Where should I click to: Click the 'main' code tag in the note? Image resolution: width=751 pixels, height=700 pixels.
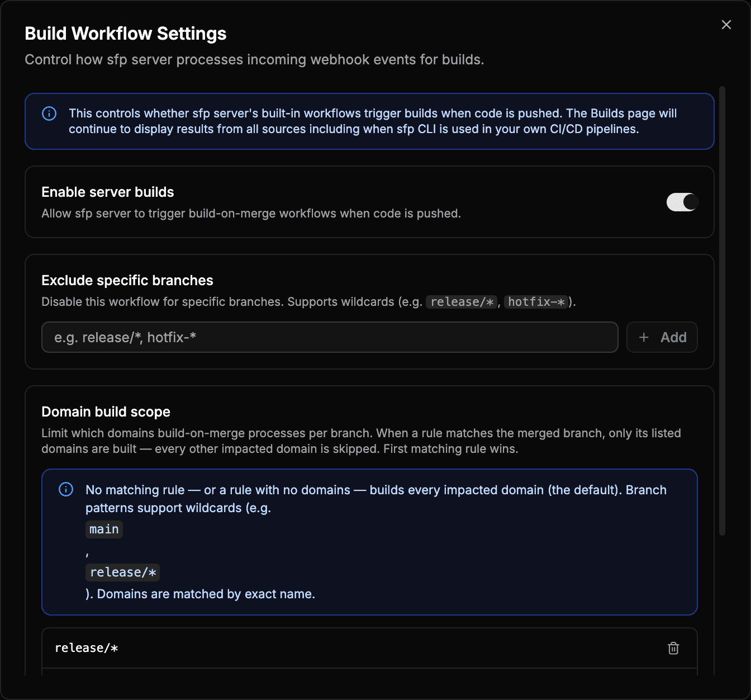tap(104, 529)
